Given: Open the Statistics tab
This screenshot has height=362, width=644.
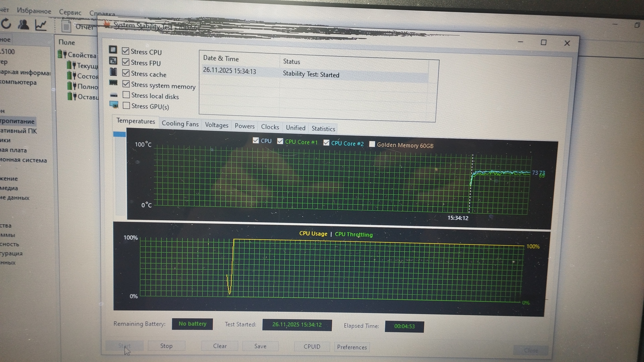Looking at the screenshot, I should (x=323, y=129).
